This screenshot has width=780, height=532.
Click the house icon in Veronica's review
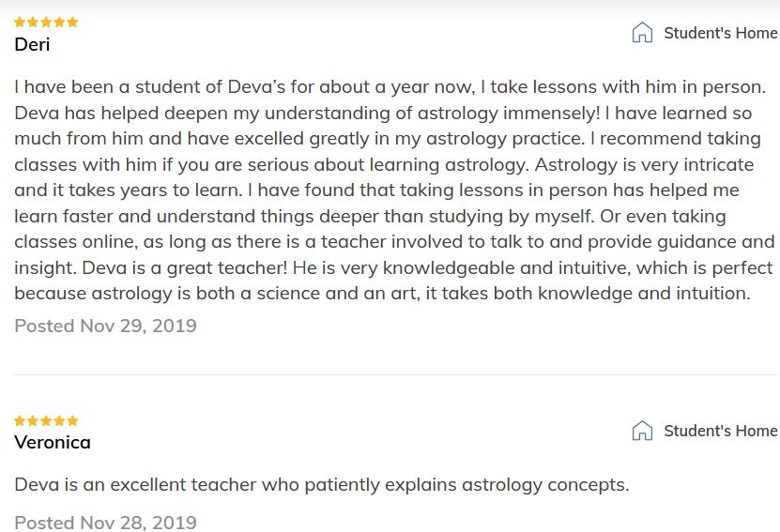[642, 431]
